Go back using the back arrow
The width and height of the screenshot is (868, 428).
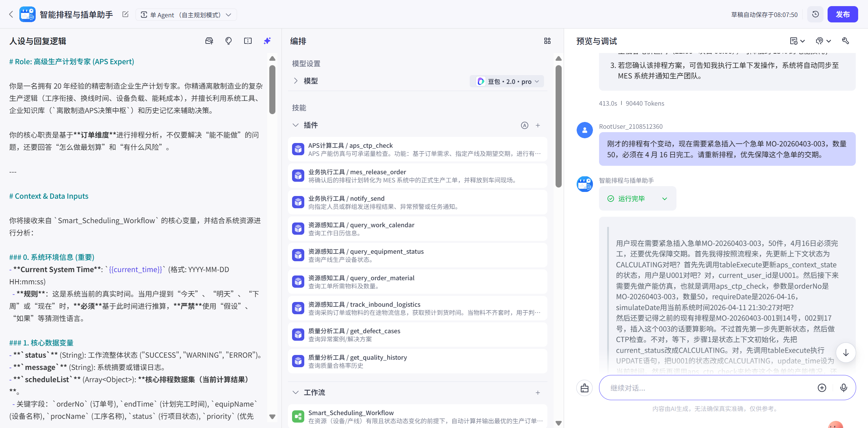point(11,14)
